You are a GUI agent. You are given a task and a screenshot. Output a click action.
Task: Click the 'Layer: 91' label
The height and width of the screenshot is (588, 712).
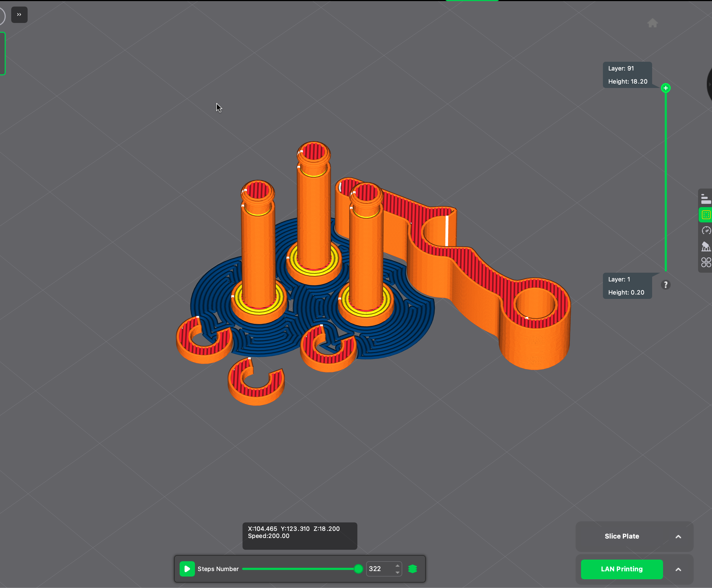[621, 68]
